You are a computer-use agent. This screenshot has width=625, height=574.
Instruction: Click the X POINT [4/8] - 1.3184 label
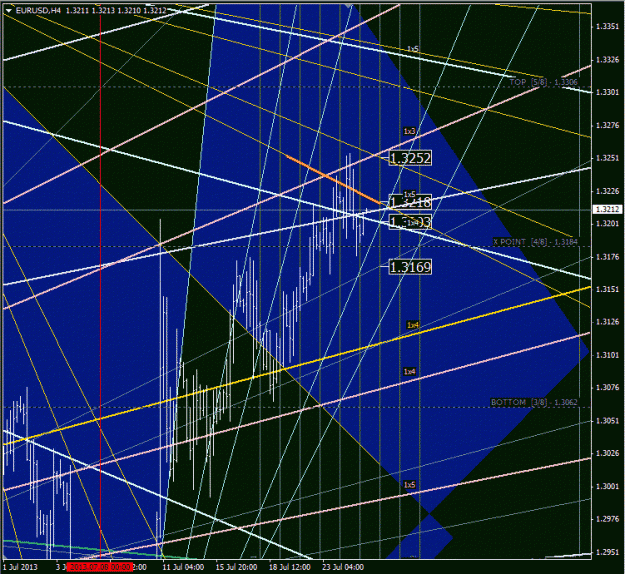click(535, 242)
